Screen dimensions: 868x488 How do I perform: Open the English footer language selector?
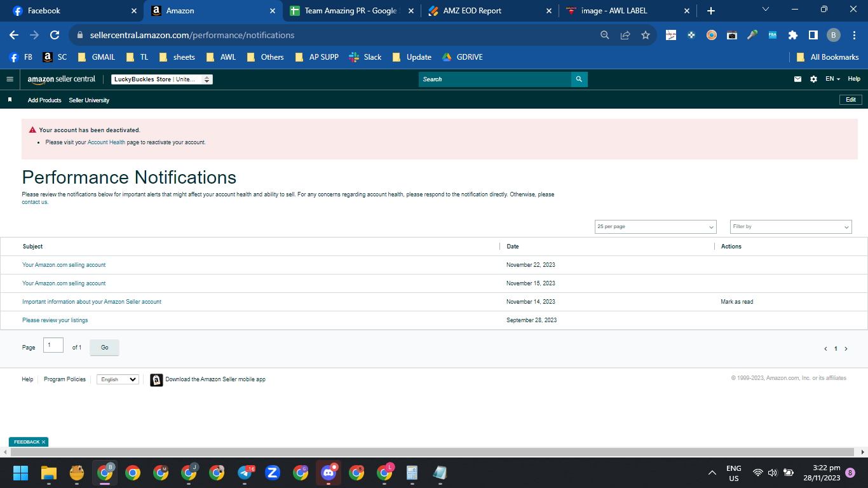(118, 379)
